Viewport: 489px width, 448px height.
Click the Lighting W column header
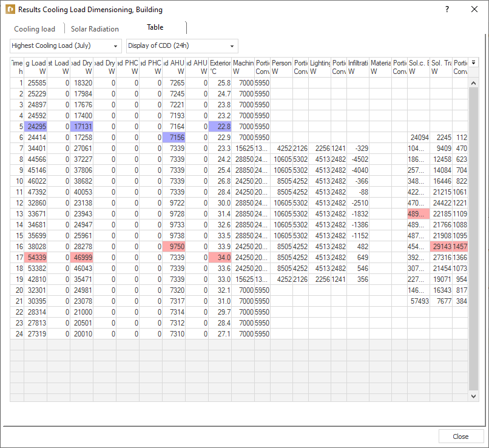tap(320, 67)
